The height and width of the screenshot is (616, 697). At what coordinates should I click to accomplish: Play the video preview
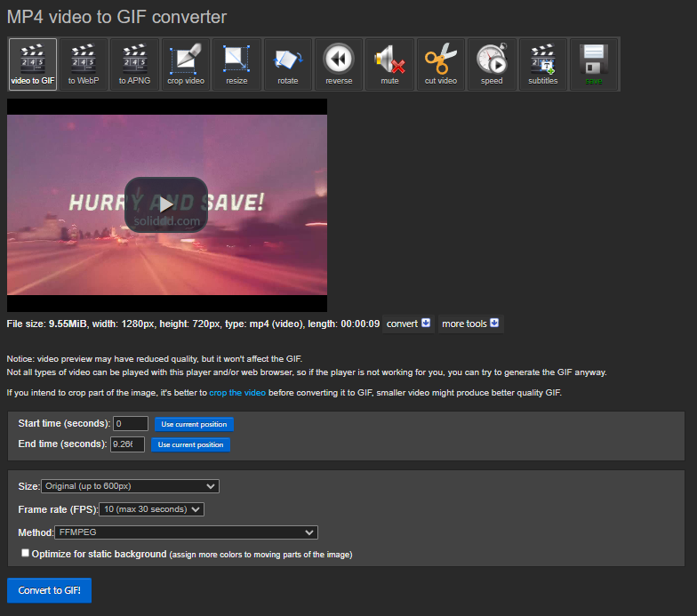(166, 204)
